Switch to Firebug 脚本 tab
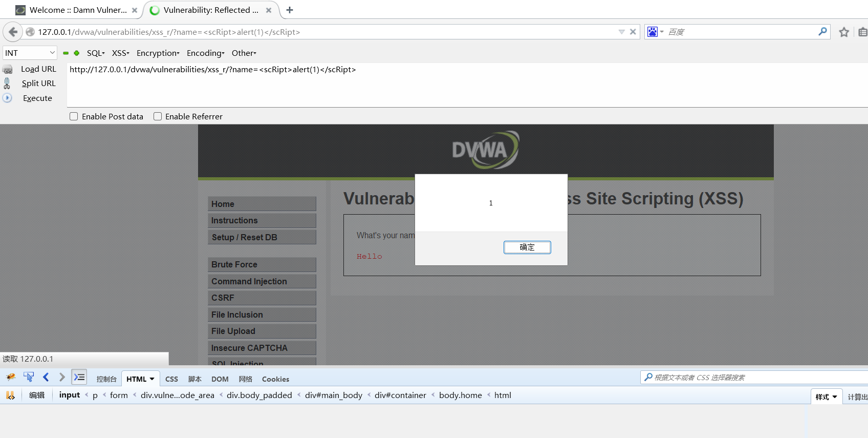Viewport: 868px width, 438px height. (x=195, y=379)
